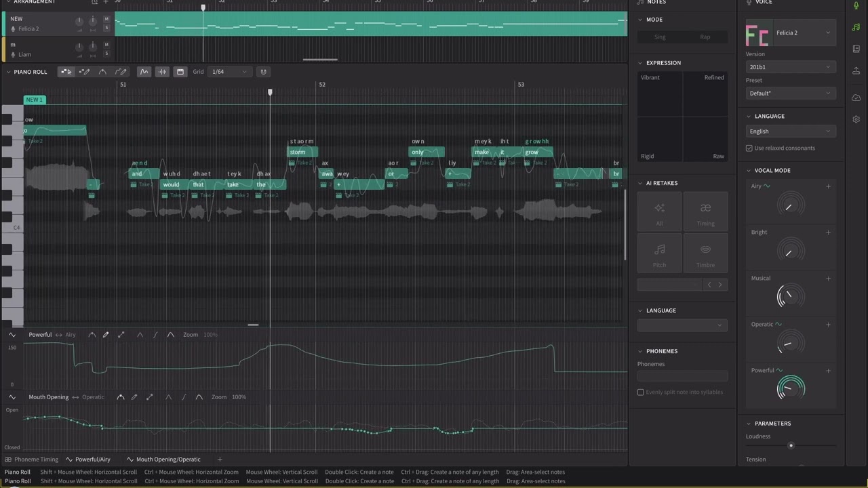Add automation with plus next to Musical
Viewport: 868px width, 488px height.
click(828, 279)
